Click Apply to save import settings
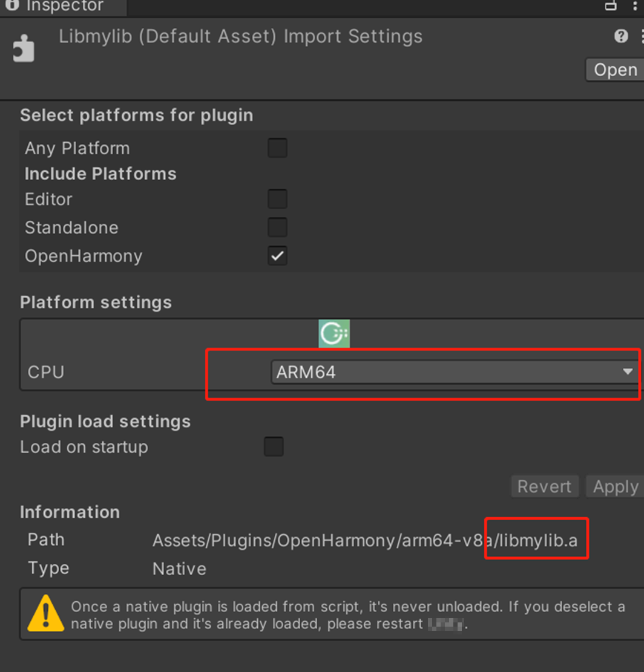The width and height of the screenshot is (644, 672). point(615,486)
